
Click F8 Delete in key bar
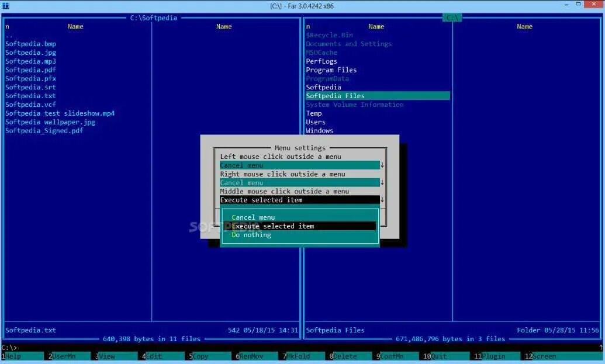click(350, 356)
